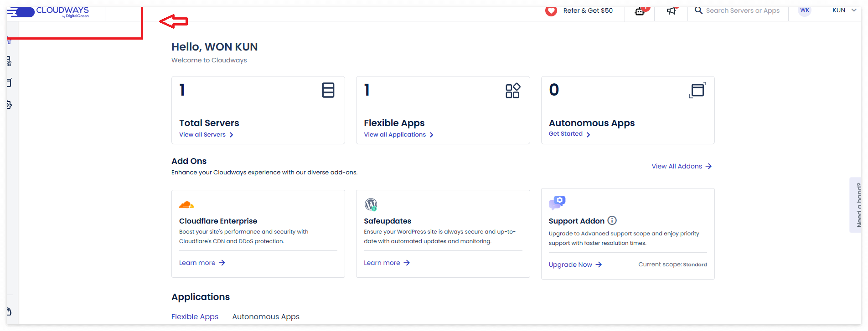This screenshot has width=868, height=331.
Task: Show Support Addon info tooltip icon
Action: [x=612, y=220]
